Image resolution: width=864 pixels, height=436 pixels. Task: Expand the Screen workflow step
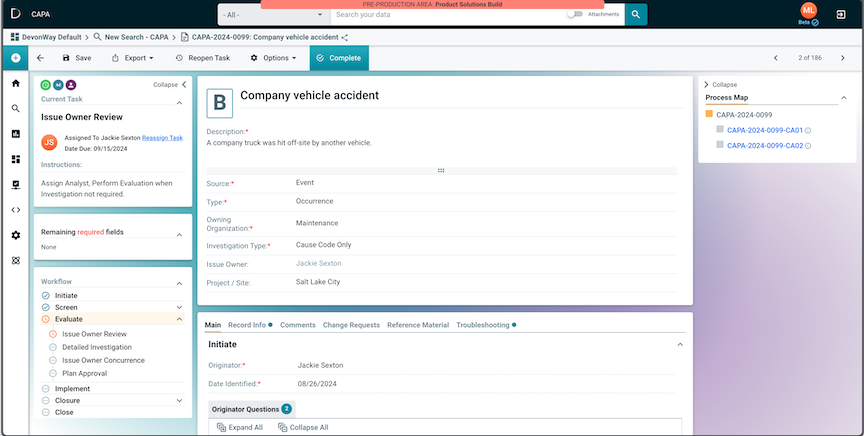(x=179, y=307)
